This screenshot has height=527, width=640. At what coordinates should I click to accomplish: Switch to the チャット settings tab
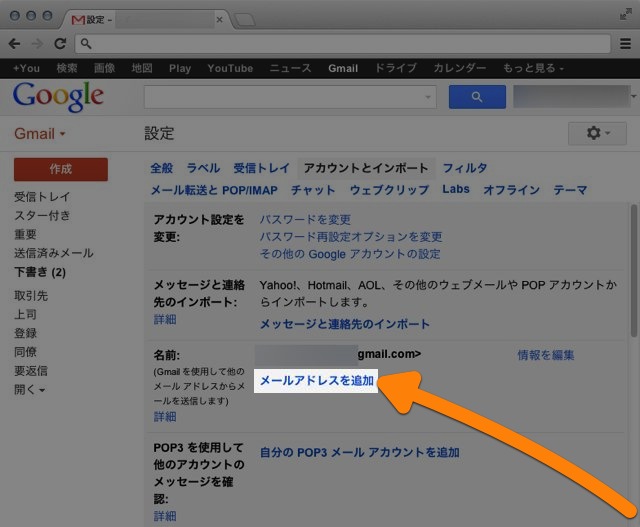(313, 190)
